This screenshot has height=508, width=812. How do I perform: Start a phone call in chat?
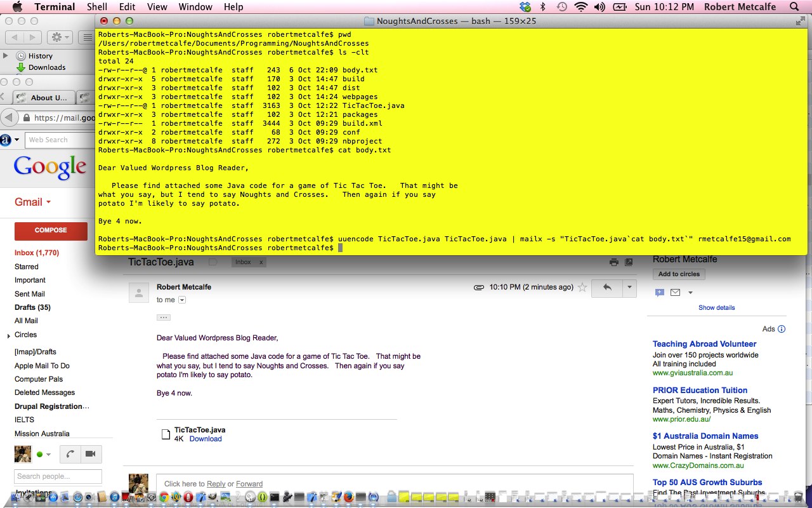click(x=70, y=454)
